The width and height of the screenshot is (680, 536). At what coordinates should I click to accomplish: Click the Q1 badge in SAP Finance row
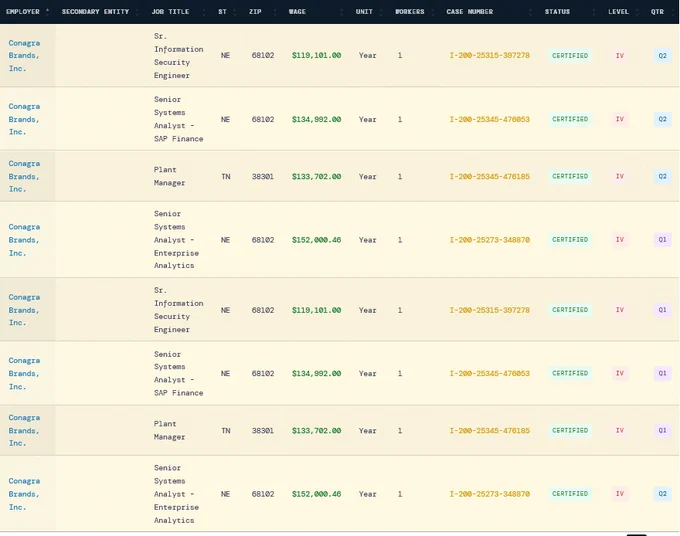tap(662, 373)
